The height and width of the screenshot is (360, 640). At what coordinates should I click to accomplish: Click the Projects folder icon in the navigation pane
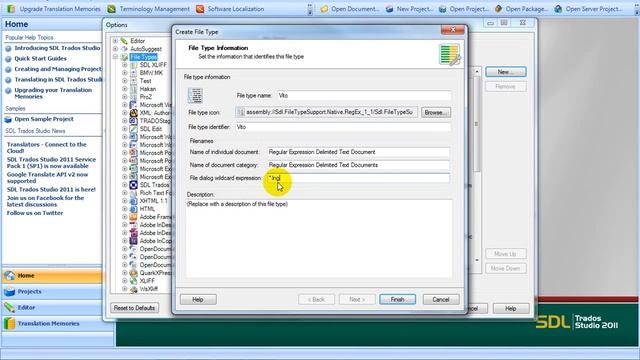(9, 292)
